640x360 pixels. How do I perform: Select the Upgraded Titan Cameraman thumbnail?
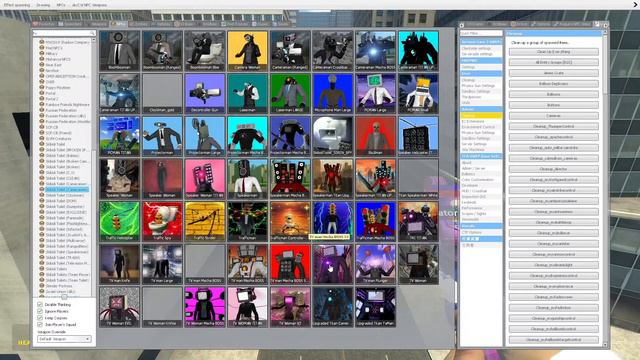(333, 307)
